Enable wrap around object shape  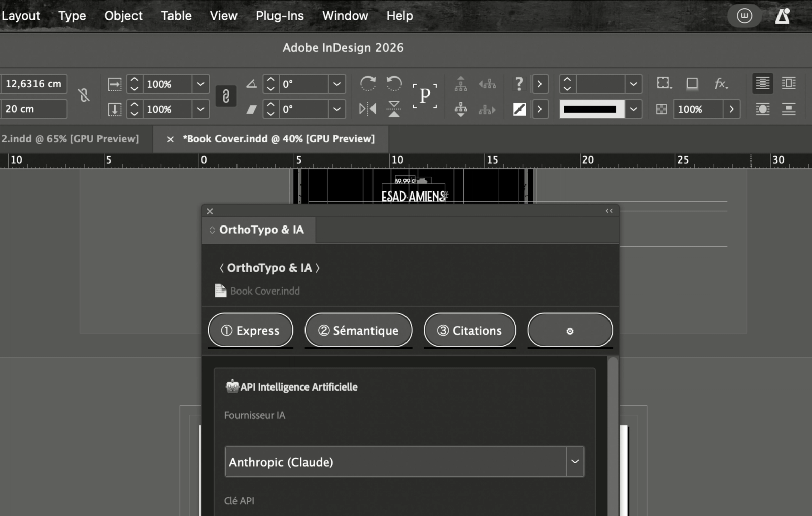(763, 109)
